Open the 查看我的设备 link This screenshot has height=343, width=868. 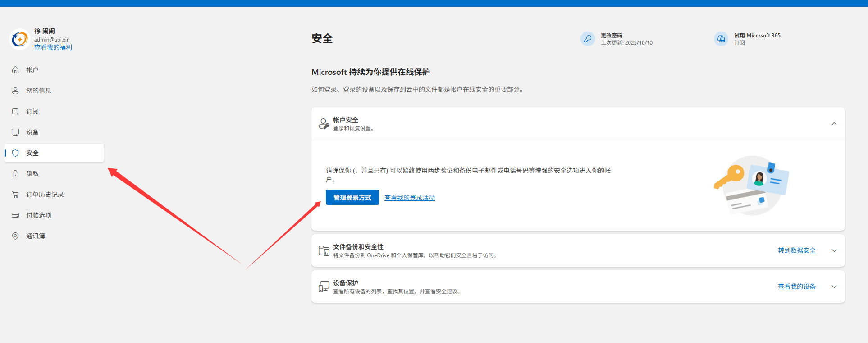pyautogui.click(x=796, y=287)
